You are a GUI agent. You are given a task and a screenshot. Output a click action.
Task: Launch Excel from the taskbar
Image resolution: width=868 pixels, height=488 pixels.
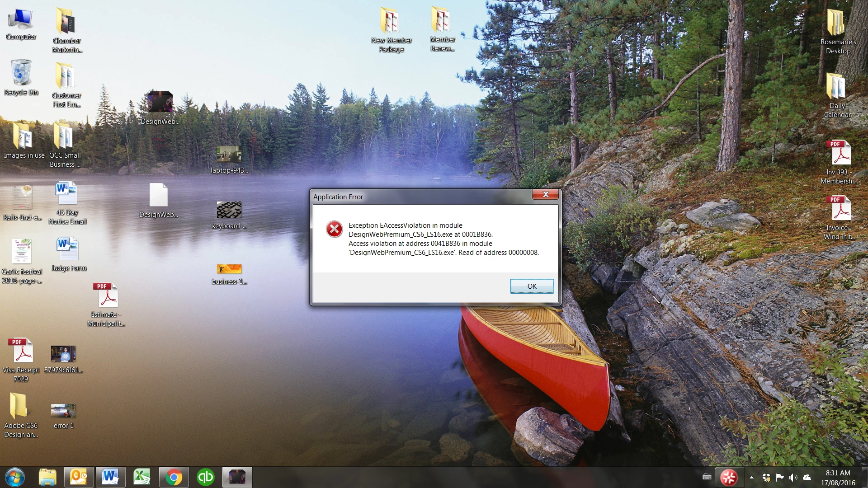pos(142,477)
